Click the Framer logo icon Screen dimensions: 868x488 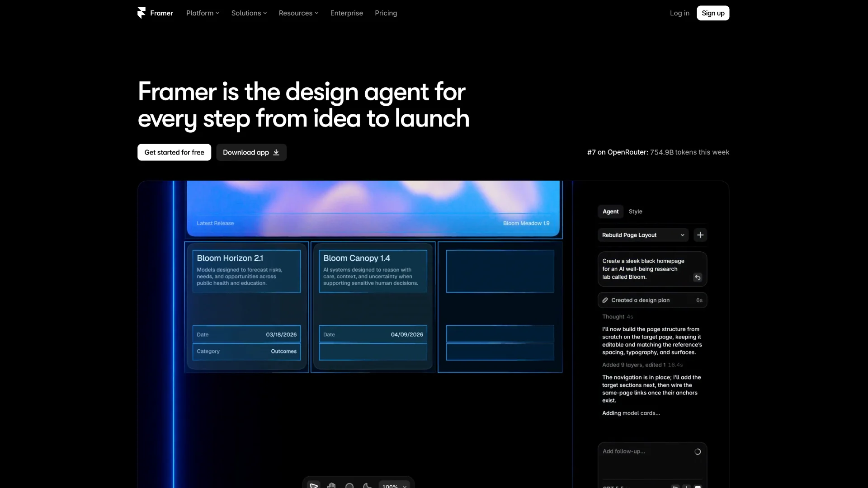[x=142, y=13]
